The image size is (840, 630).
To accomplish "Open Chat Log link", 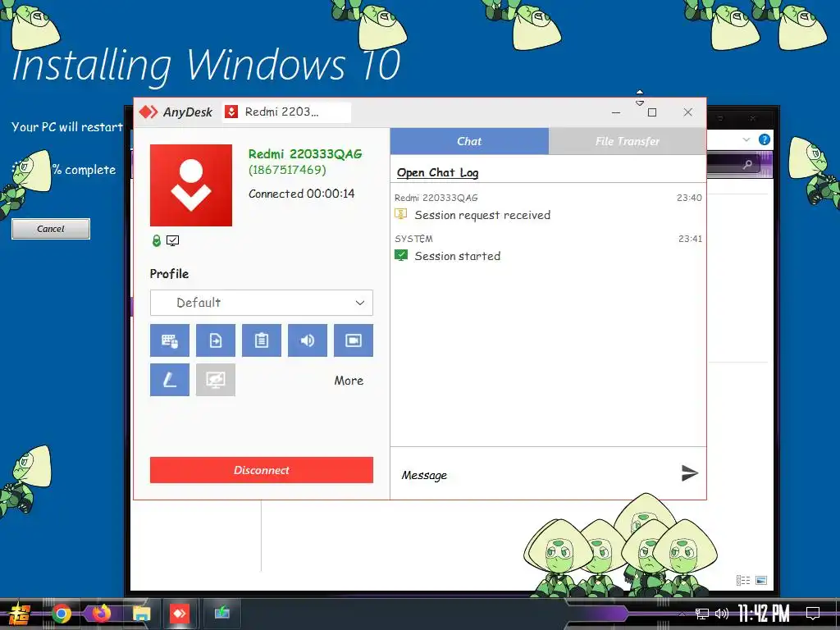I will point(438,172).
